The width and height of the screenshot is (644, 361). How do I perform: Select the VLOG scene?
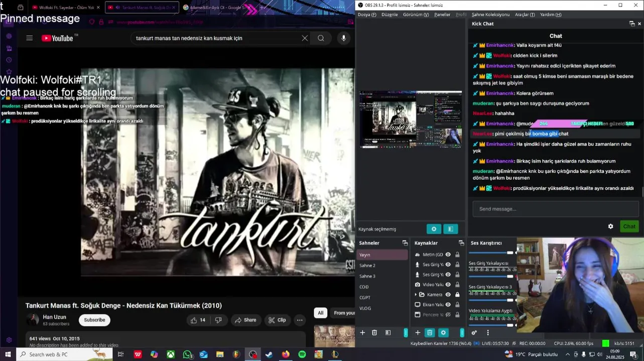pos(382,308)
